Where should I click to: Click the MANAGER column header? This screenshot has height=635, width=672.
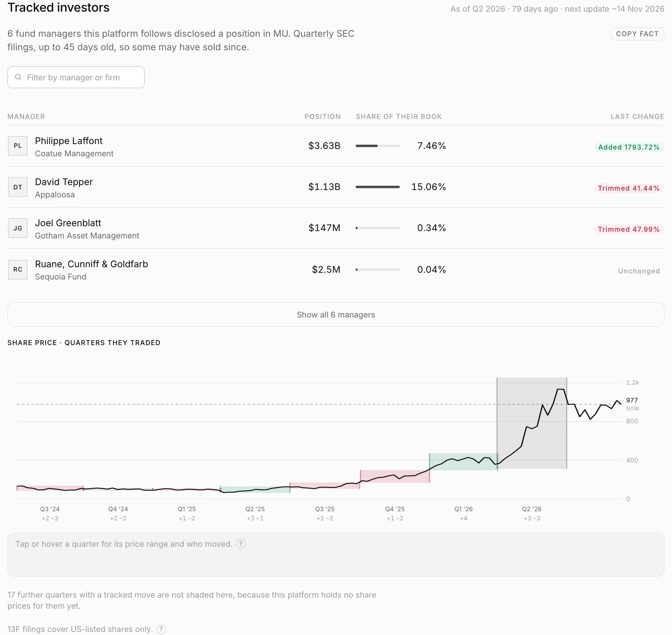click(x=26, y=116)
